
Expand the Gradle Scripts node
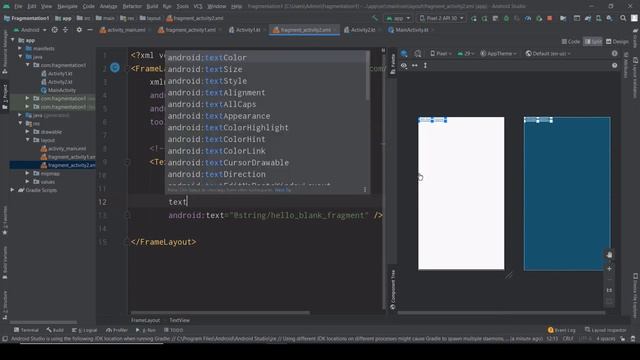[13, 190]
